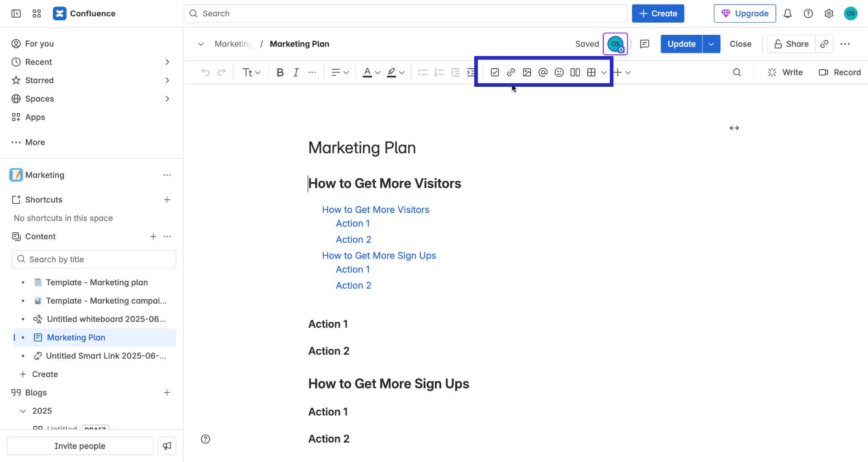Image resolution: width=868 pixels, height=462 pixels.
Task: Click the undo arrow icon
Action: tap(206, 72)
